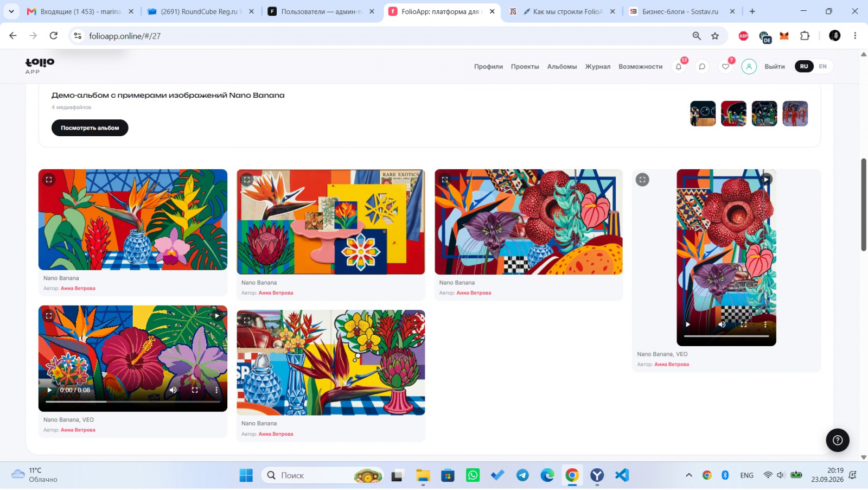
Task: Play the hibiscus video
Action: [50, 390]
